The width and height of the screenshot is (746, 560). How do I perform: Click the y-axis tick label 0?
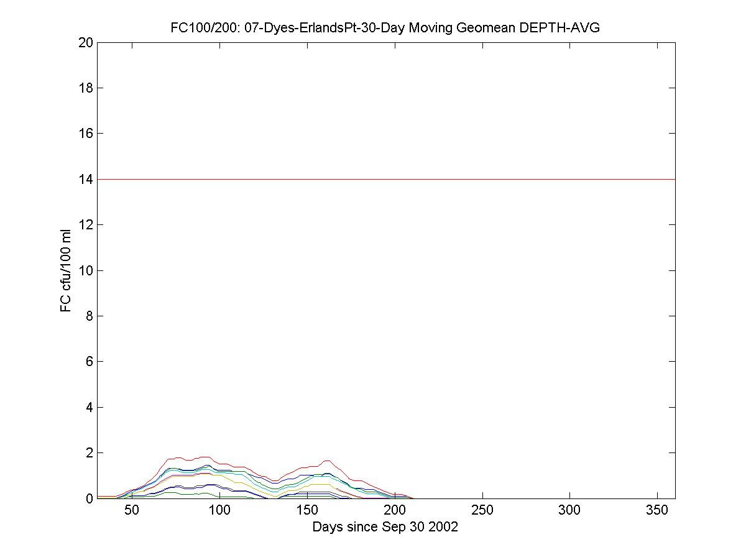pyautogui.click(x=89, y=498)
